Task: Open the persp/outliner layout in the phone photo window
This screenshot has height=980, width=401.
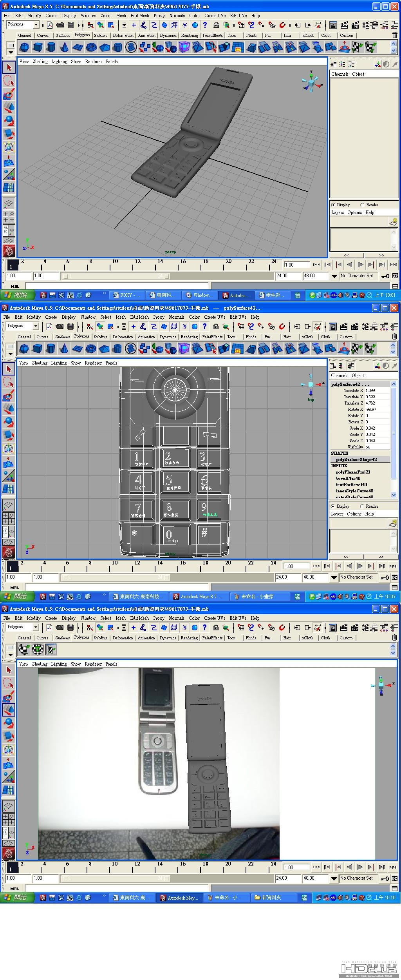Action: [9, 833]
